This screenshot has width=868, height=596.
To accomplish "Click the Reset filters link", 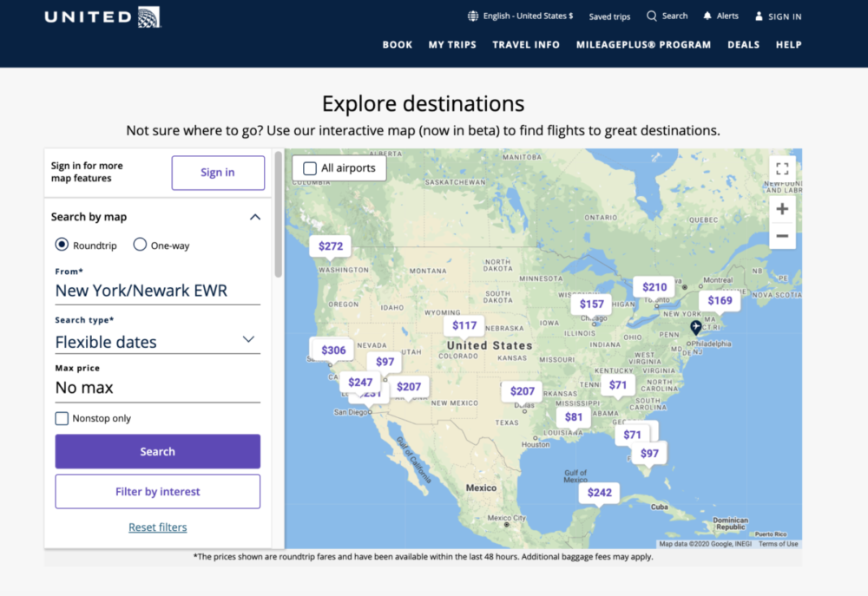I will tap(157, 527).
